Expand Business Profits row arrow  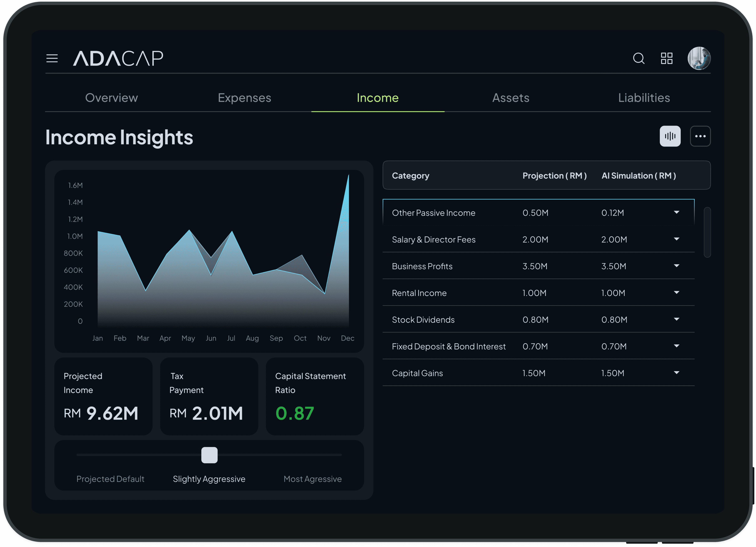[x=676, y=266]
